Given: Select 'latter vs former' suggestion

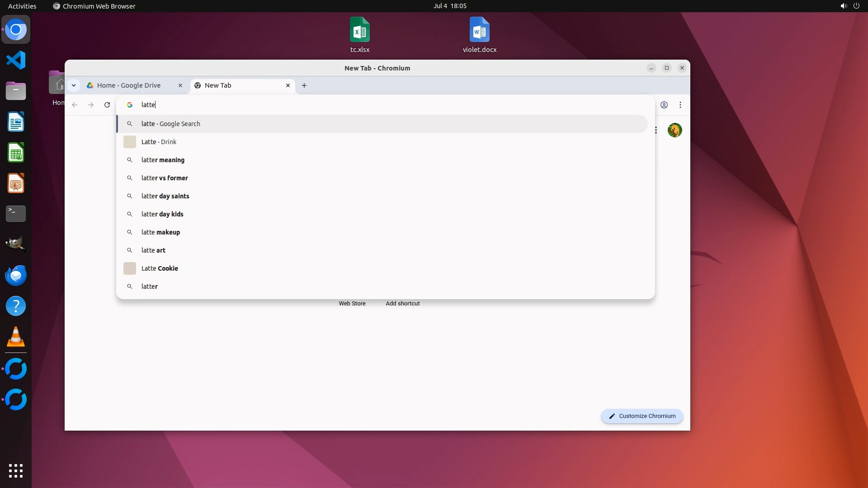Looking at the screenshot, I should tap(165, 178).
